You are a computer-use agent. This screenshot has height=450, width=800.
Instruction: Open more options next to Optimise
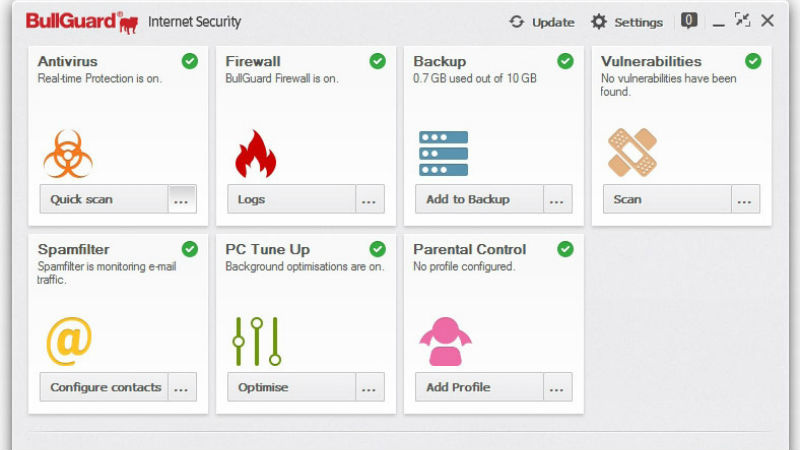click(369, 387)
